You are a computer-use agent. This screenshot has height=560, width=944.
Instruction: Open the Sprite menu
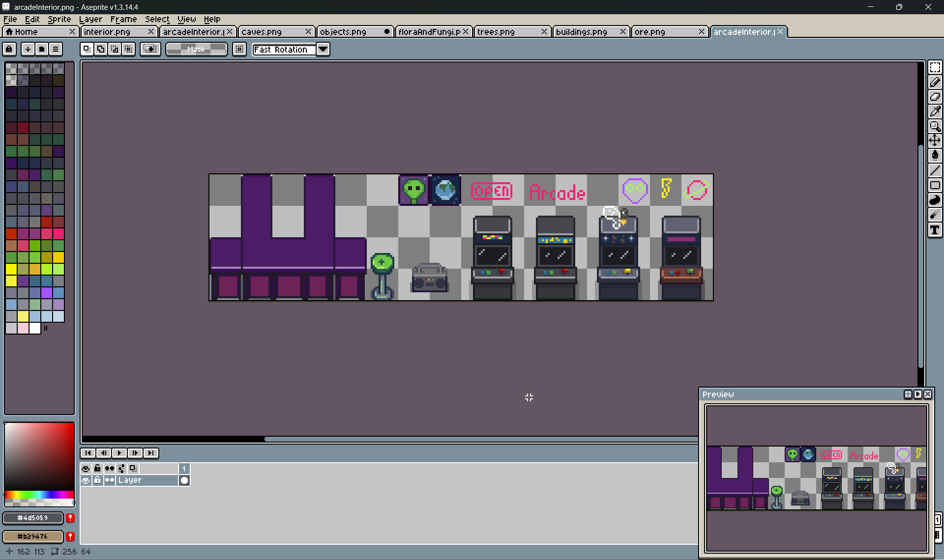[x=59, y=19]
